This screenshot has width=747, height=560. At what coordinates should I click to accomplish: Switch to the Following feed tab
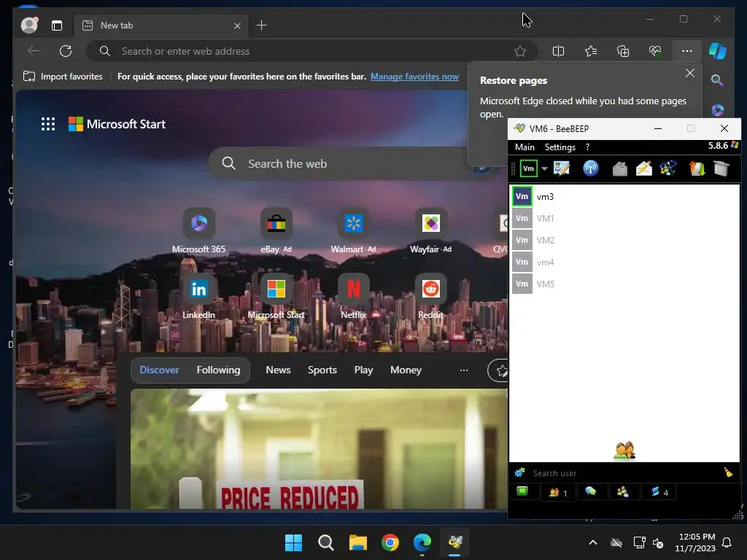(x=219, y=370)
